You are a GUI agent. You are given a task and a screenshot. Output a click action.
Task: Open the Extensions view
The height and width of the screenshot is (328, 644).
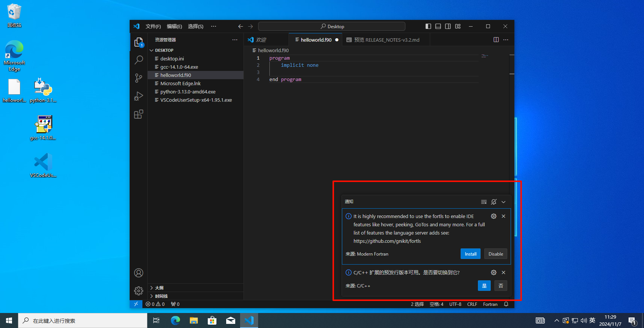pyautogui.click(x=139, y=114)
